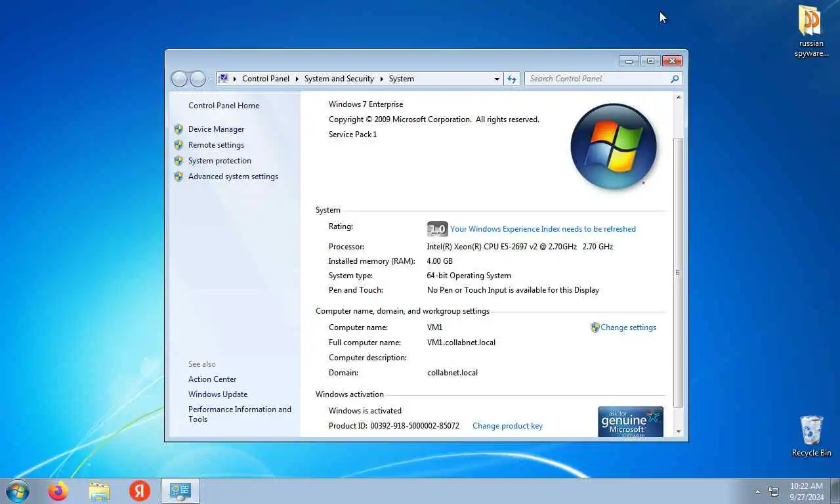Viewport: 840px width, 504px height.
Task: Close the System window
Action: click(x=672, y=61)
